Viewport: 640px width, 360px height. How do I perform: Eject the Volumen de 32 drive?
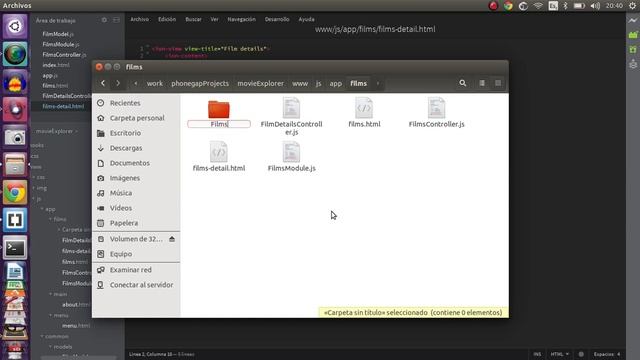[x=172, y=239]
